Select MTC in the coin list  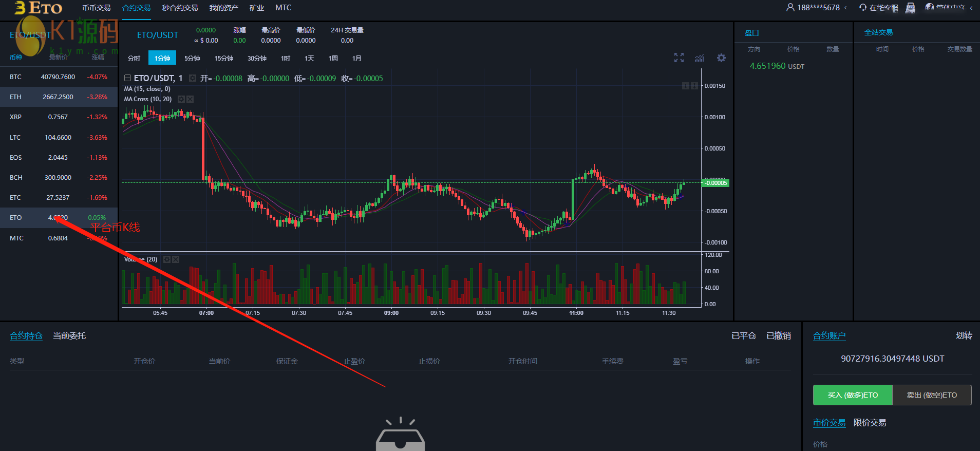tap(59, 238)
